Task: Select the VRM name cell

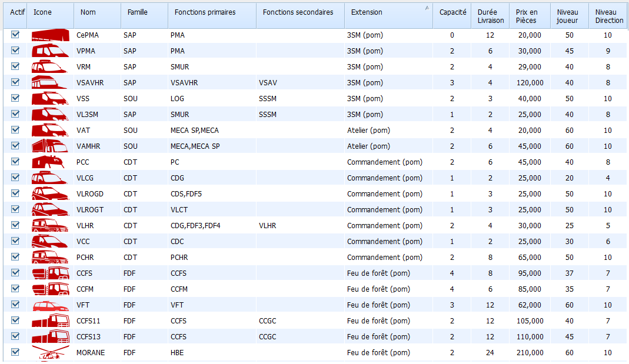Action: pyautogui.click(x=84, y=67)
